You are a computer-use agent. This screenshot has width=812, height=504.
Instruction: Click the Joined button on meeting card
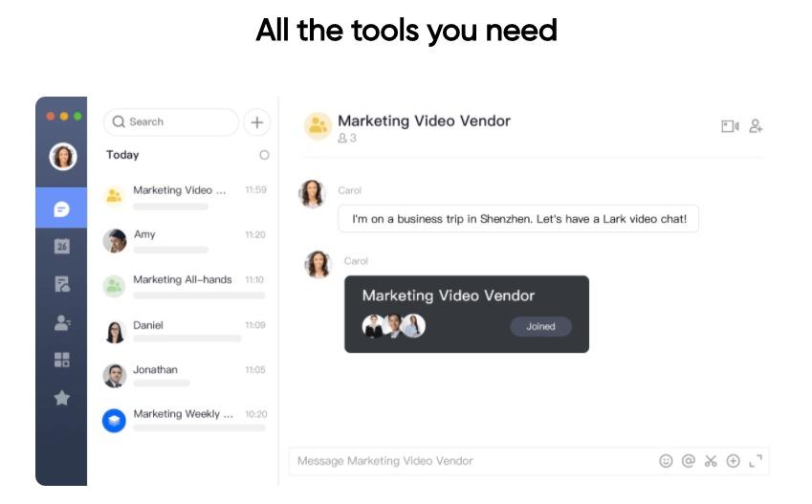tap(539, 326)
